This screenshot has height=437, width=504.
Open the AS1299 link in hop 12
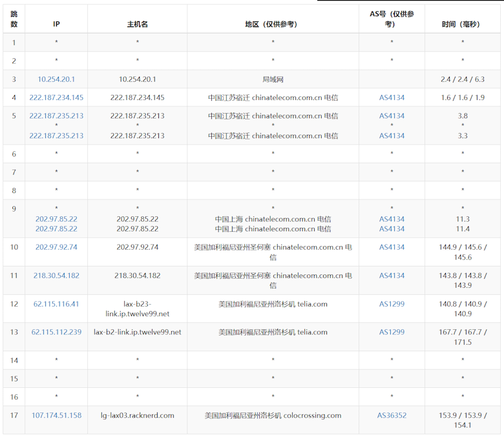coord(392,304)
